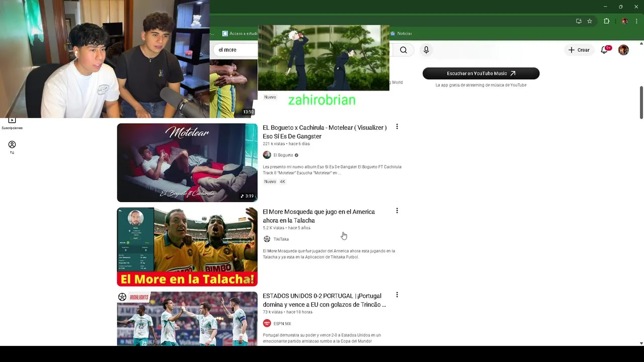This screenshot has height=362, width=644.
Task: Click the El Bogueto channel avatar
Action: (267, 155)
